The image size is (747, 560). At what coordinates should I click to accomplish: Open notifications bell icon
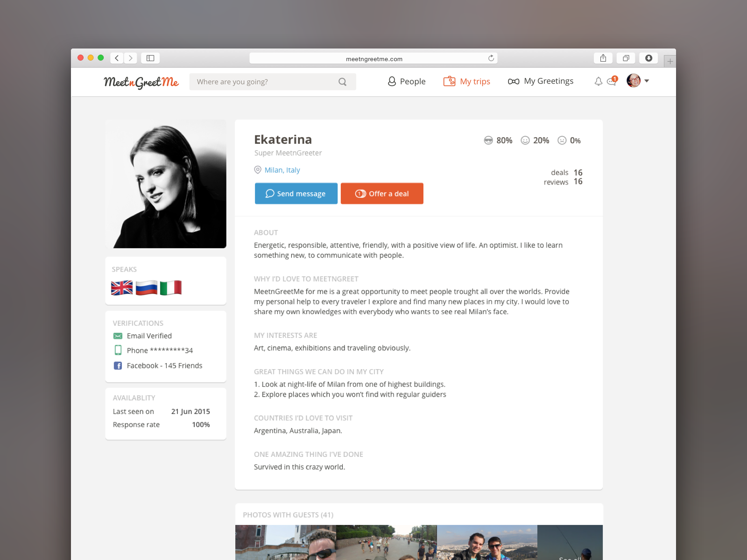pos(599,81)
